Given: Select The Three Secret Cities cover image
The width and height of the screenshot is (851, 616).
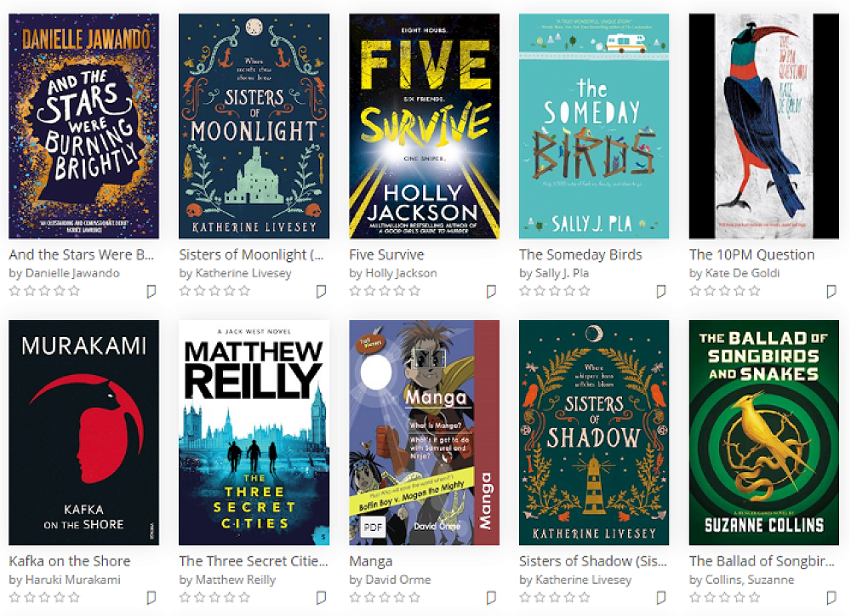Looking at the screenshot, I should (x=254, y=432).
